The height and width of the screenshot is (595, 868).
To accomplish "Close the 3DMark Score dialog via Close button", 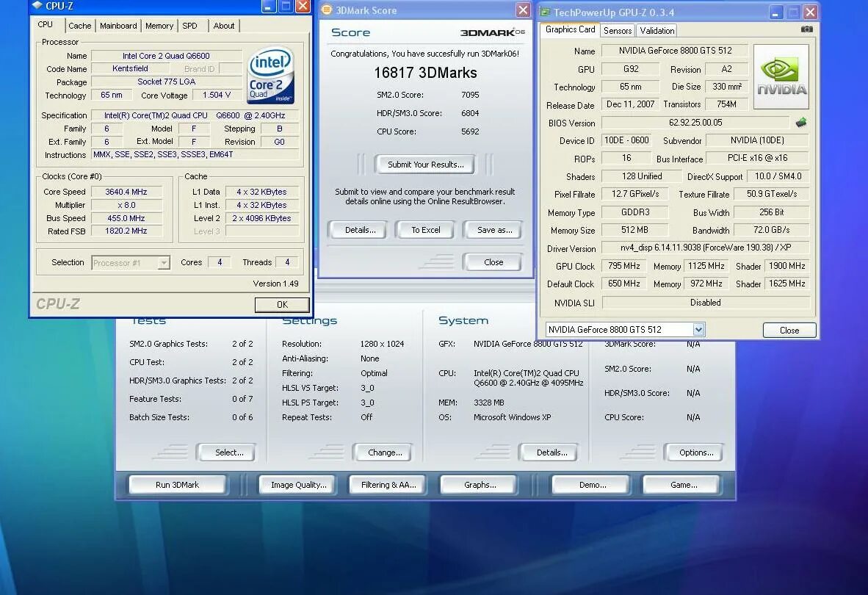I will tap(493, 262).
